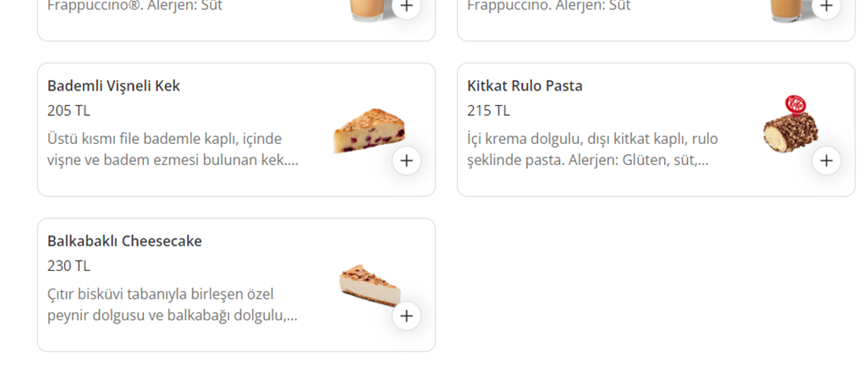Click description starting 'Üstü kısmı file bademle'

[x=173, y=149]
